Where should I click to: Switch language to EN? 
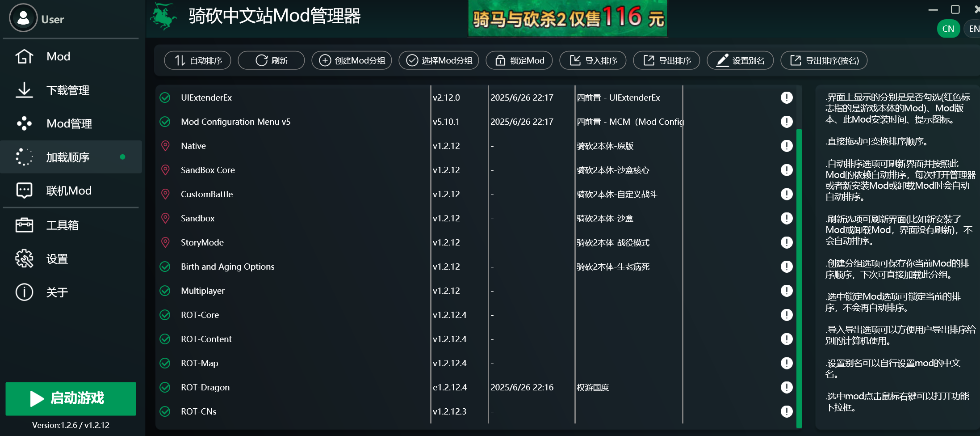[973, 29]
